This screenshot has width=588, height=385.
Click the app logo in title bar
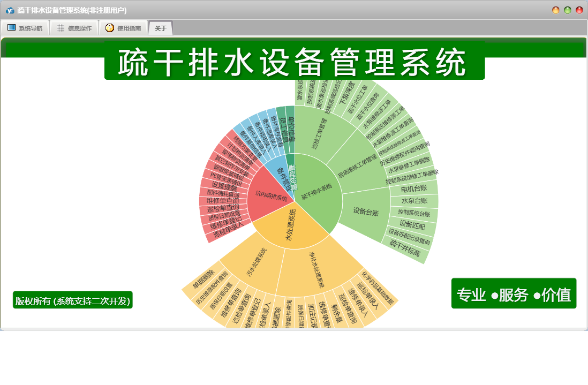click(10, 11)
